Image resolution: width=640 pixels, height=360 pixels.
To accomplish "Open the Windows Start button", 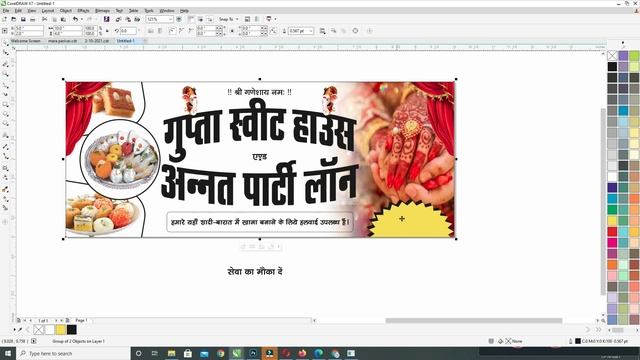I will [7, 353].
